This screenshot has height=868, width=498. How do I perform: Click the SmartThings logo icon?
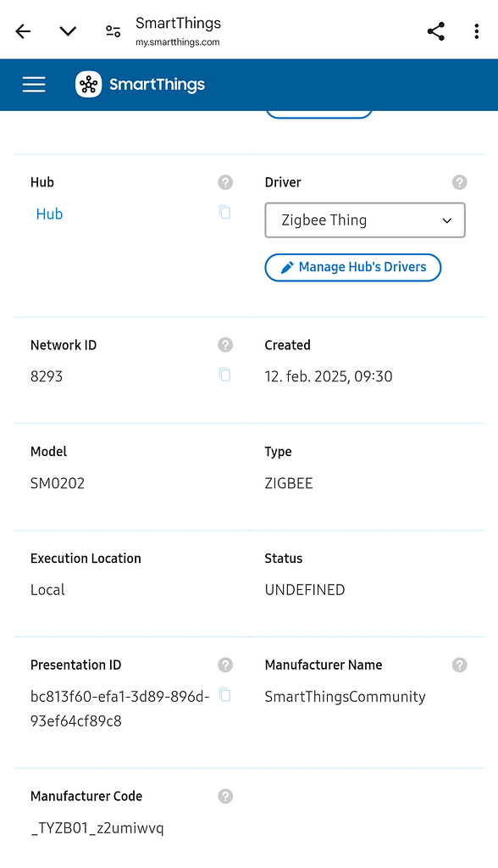(x=88, y=85)
